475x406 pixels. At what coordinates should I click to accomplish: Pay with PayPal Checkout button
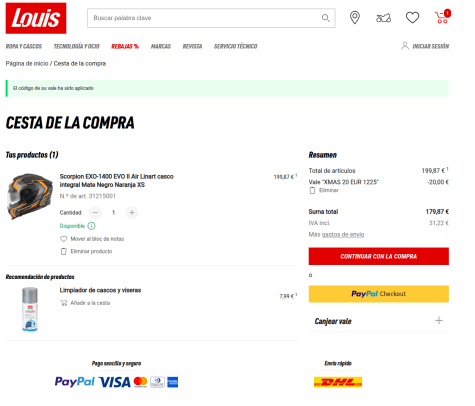tap(379, 294)
